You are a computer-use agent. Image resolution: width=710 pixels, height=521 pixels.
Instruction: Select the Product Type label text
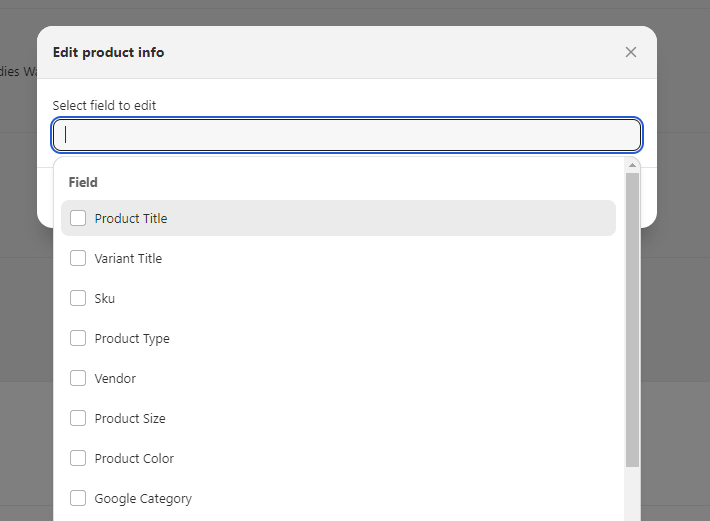click(x=132, y=338)
